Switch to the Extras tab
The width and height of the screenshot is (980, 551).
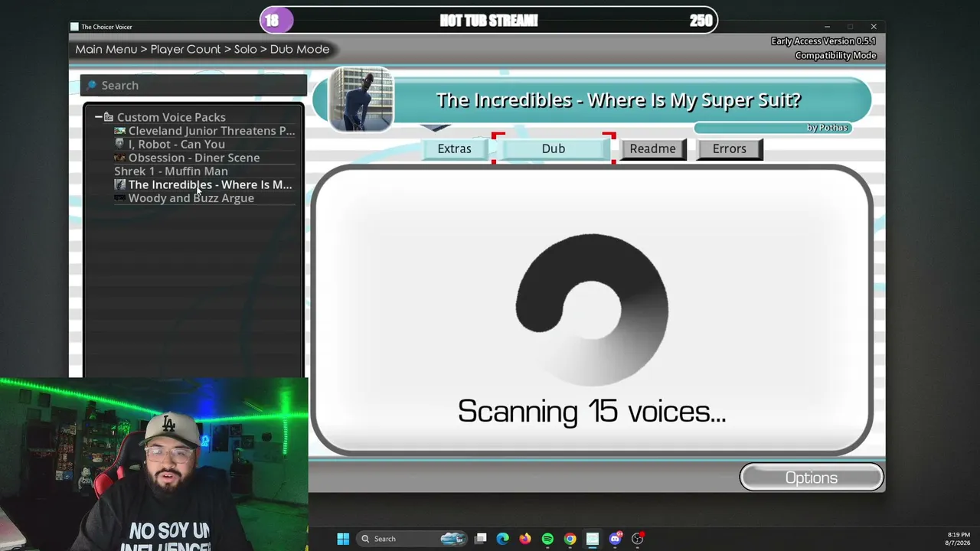[455, 148]
